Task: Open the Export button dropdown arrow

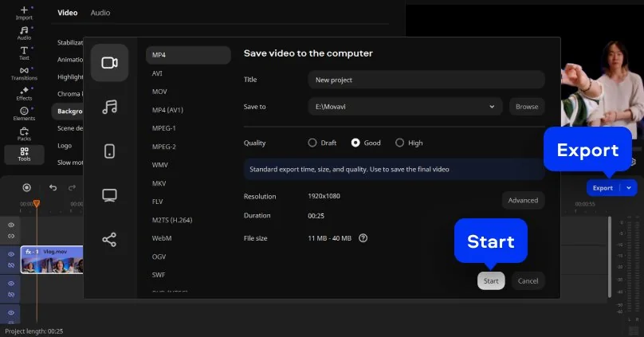Action: (x=629, y=188)
